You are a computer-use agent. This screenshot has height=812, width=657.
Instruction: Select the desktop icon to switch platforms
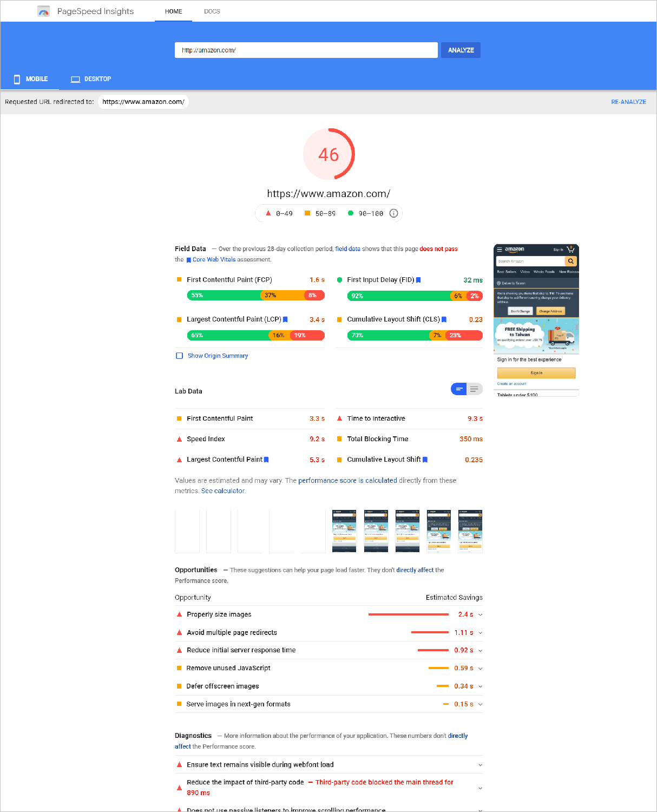point(75,78)
